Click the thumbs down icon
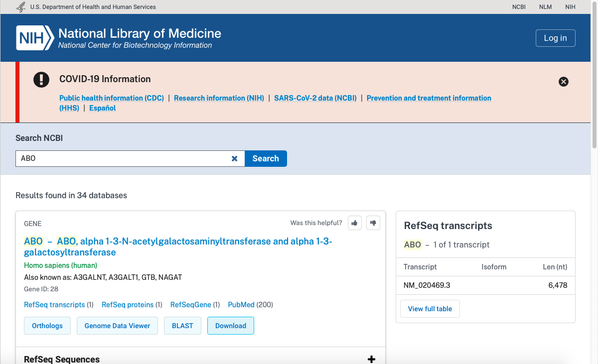 [x=373, y=223]
